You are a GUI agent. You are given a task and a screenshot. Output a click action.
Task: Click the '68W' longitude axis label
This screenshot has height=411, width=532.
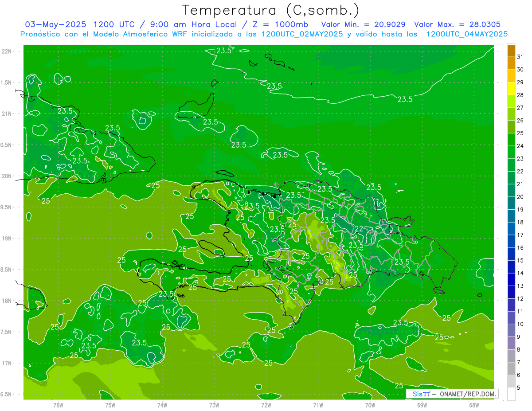point(474,405)
